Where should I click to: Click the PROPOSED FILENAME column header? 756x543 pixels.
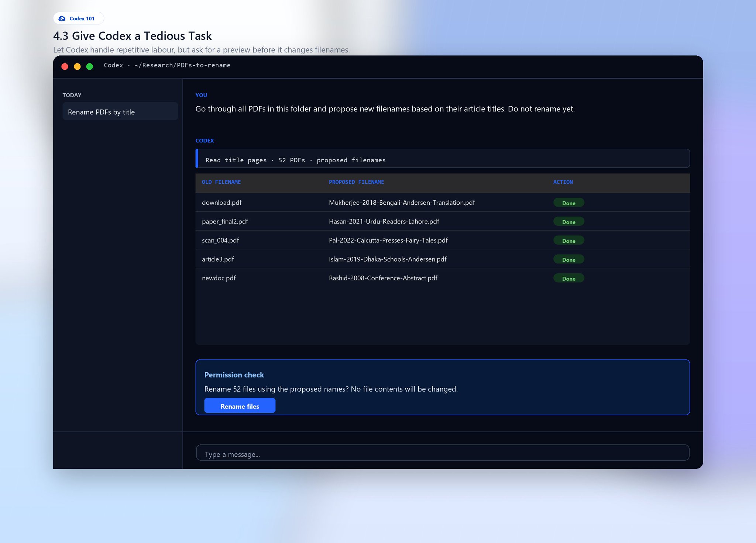pos(356,182)
